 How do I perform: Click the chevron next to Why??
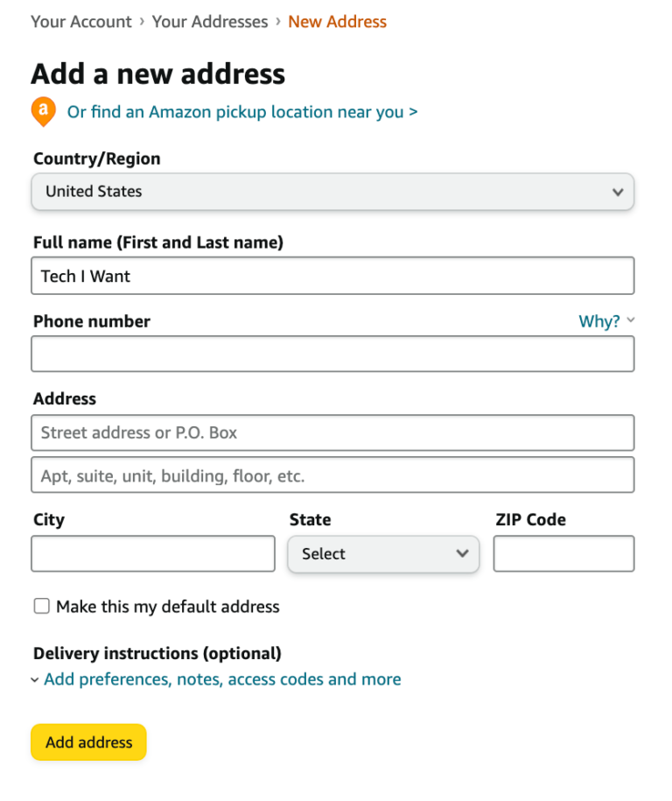tap(631, 320)
